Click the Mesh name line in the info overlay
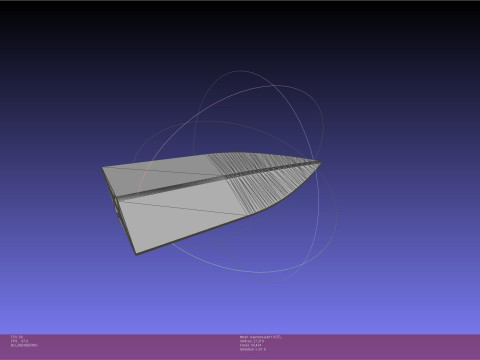Viewport: 480px width, 360px height. (x=260, y=337)
